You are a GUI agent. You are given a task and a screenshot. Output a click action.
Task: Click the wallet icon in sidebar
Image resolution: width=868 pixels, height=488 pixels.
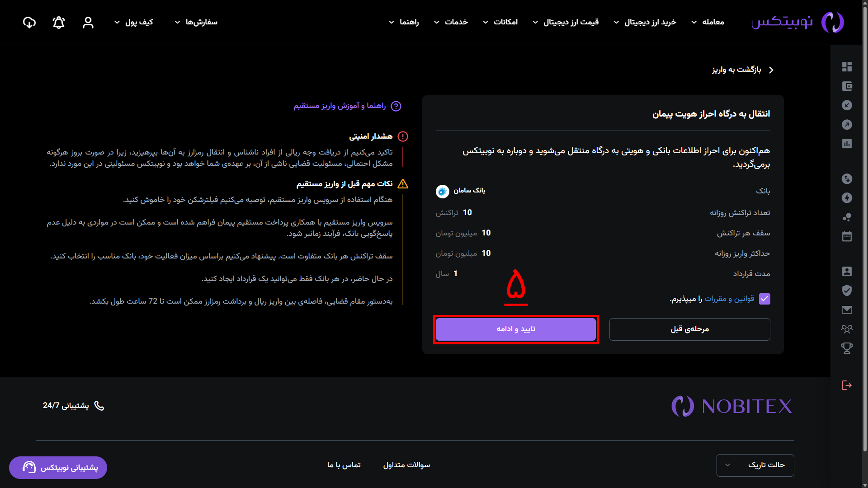[847, 86]
